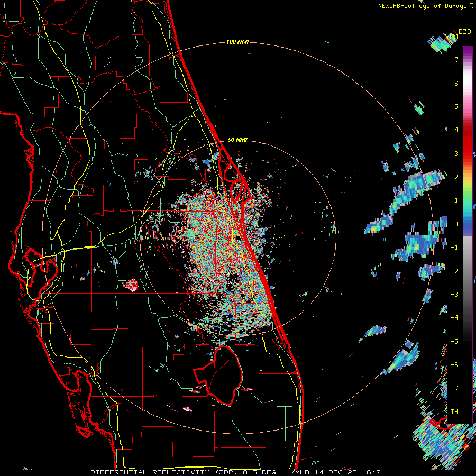Click the '6' value on the color scale
Image resolution: width=476 pixels, height=476 pixels.
pos(456,83)
